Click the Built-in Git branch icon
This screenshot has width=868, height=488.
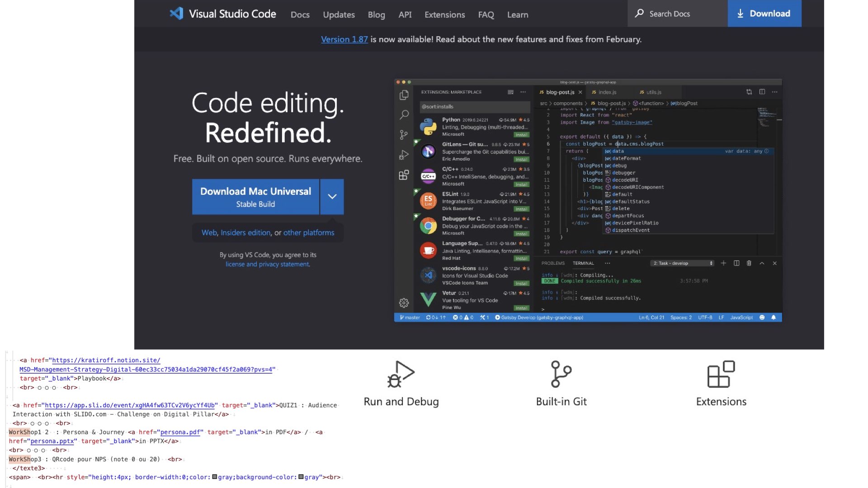click(561, 374)
